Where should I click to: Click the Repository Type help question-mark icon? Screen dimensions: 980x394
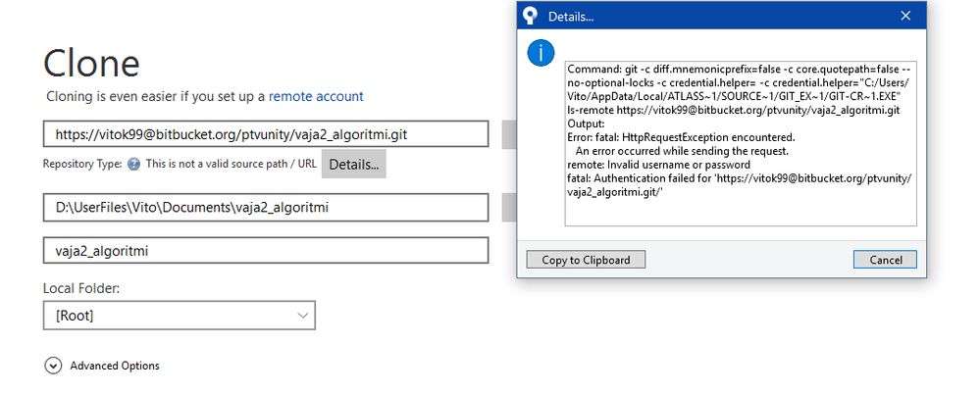133,165
